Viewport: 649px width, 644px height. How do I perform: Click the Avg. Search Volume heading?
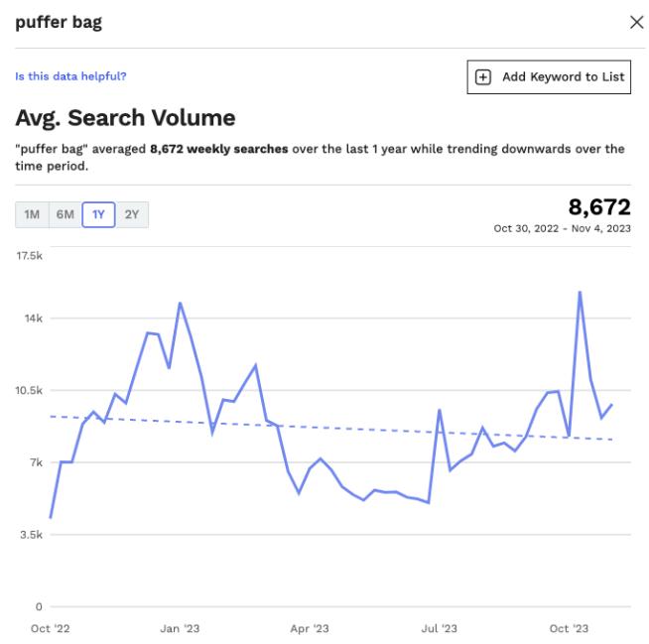[125, 118]
